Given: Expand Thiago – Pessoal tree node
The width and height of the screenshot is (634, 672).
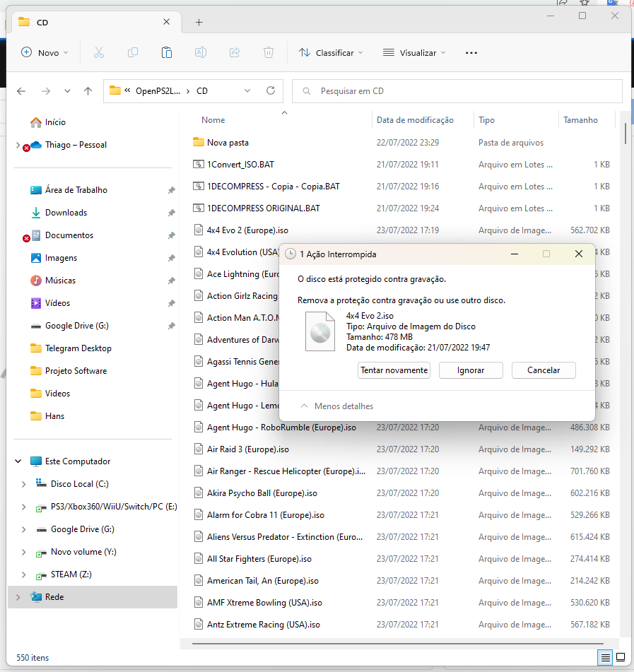Looking at the screenshot, I should (18, 145).
